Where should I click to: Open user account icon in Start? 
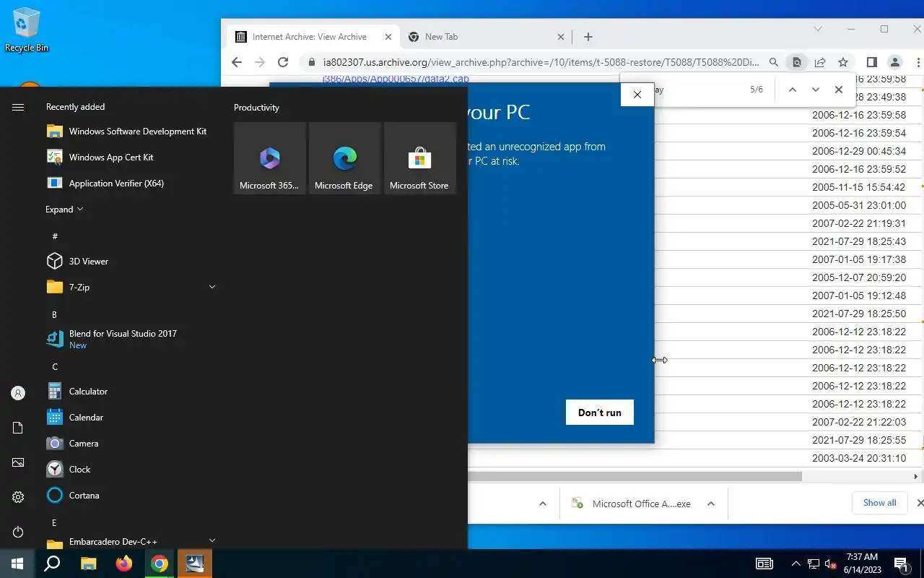click(x=18, y=393)
